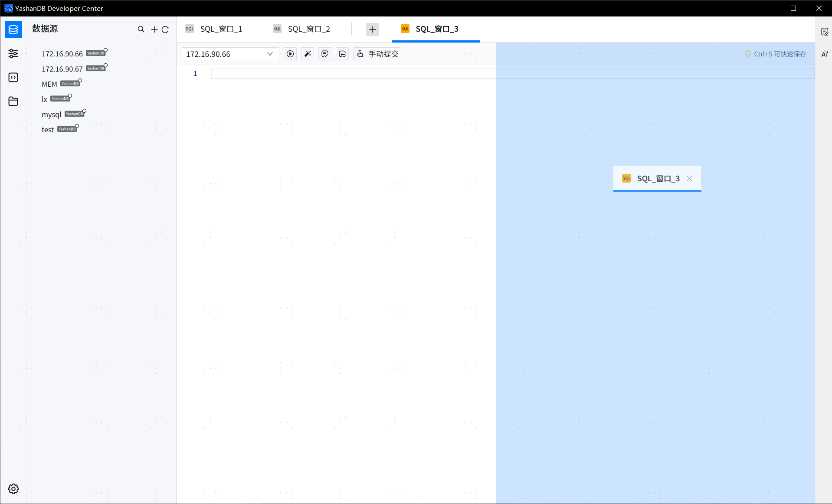Image resolution: width=832 pixels, height=504 pixels.
Task: Click line 1 of the SQL editor
Action: click(x=304, y=73)
